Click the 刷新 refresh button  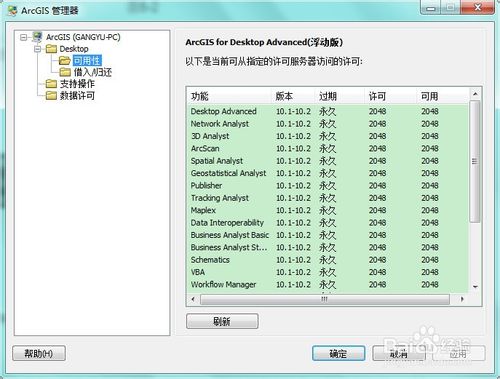pyautogui.click(x=222, y=321)
